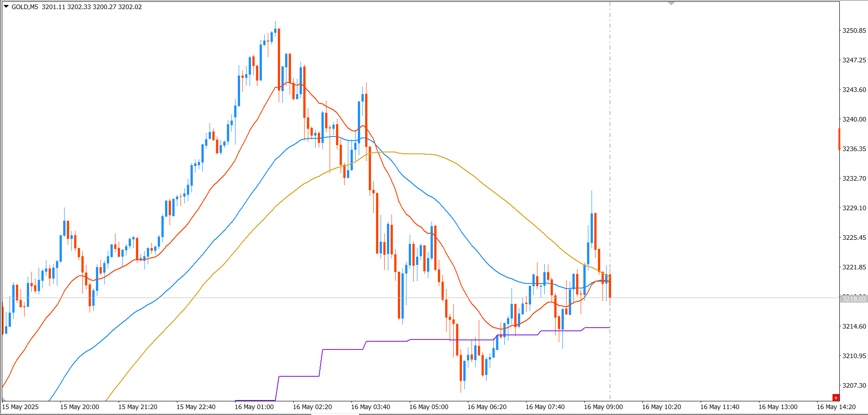Click the 3232.70 price axis label
Image resolution: width=868 pixels, height=415 pixels.
(x=854, y=178)
